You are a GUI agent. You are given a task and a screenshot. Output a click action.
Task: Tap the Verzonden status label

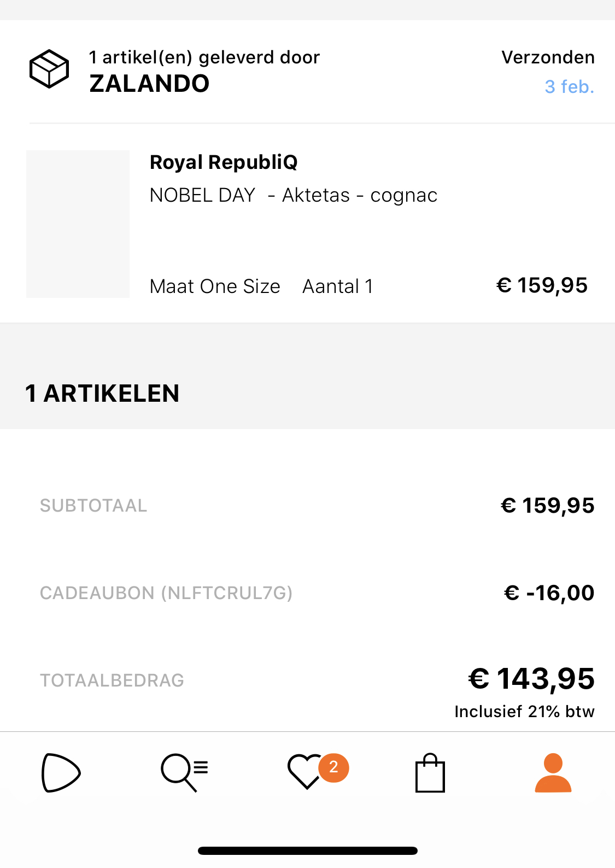pos(548,57)
